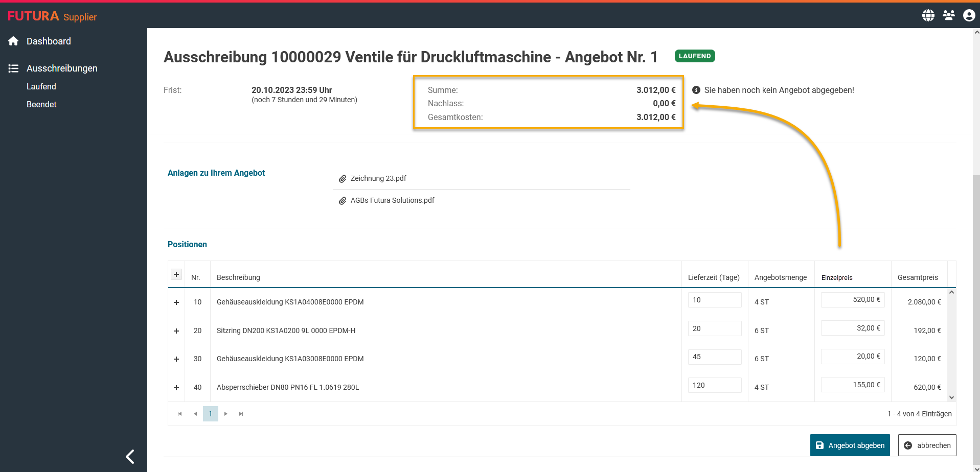Image resolution: width=980 pixels, height=472 pixels.
Task: Go to the last page of positions
Action: (241, 414)
